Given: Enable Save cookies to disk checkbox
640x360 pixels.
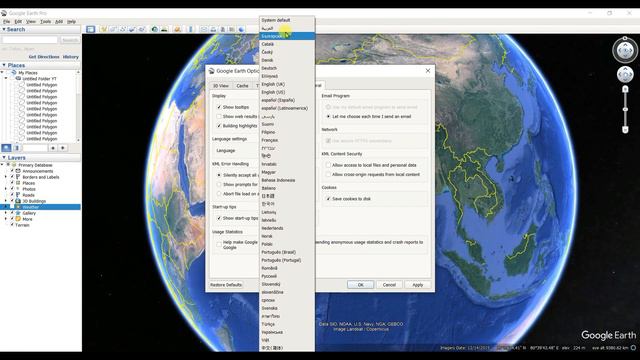Looking at the screenshot, I should pyautogui.click(x=328, y=198).
